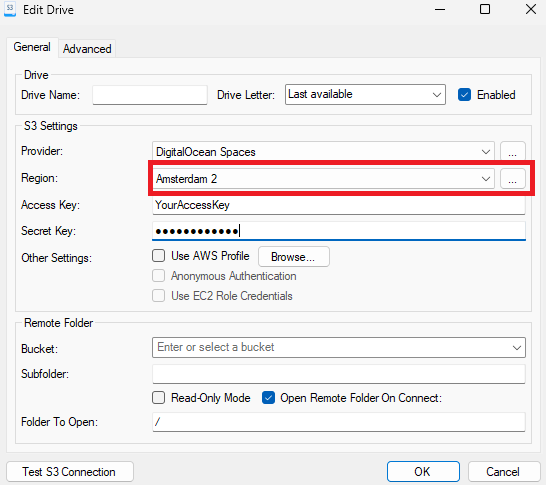Screen dimensions: 546x485
Task: Expand the Drive Letter dropdown
Action: coord(365,94)
